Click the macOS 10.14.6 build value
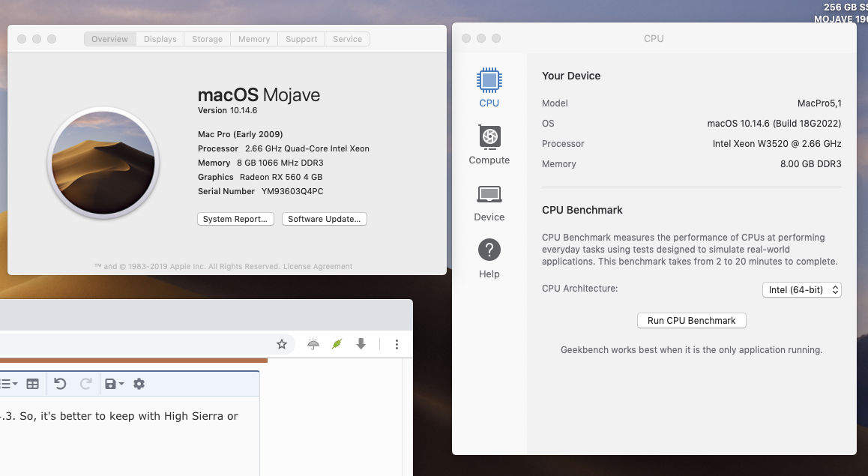 pyautogui.click(x=774, y=123)
